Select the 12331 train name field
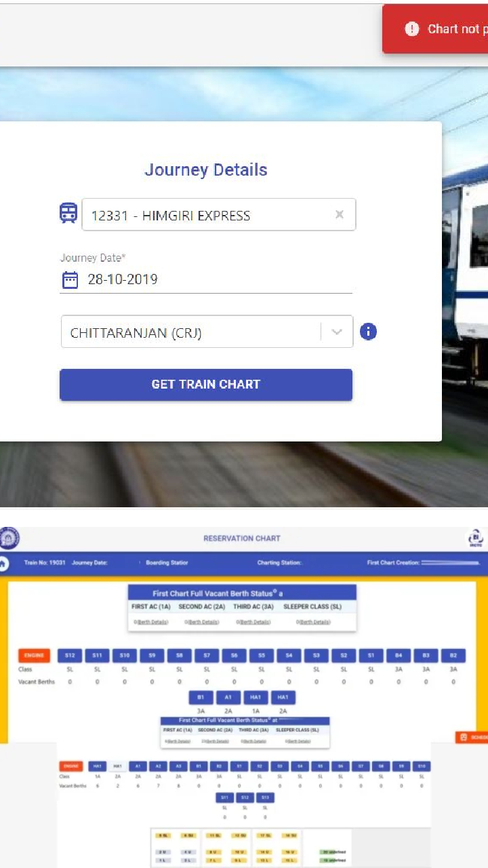The height and width of the screenshot is (868, 488). click(x=218, y=215)
